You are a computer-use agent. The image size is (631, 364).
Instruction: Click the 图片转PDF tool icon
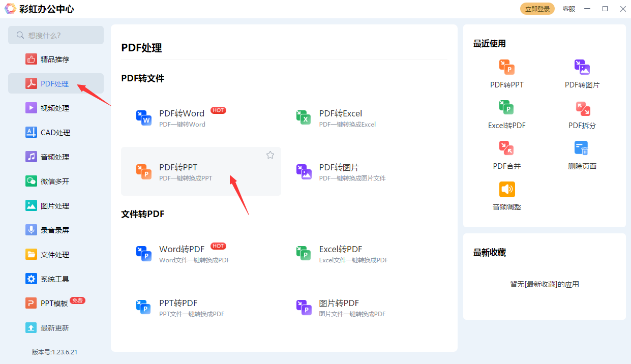[x=304, y=307]
